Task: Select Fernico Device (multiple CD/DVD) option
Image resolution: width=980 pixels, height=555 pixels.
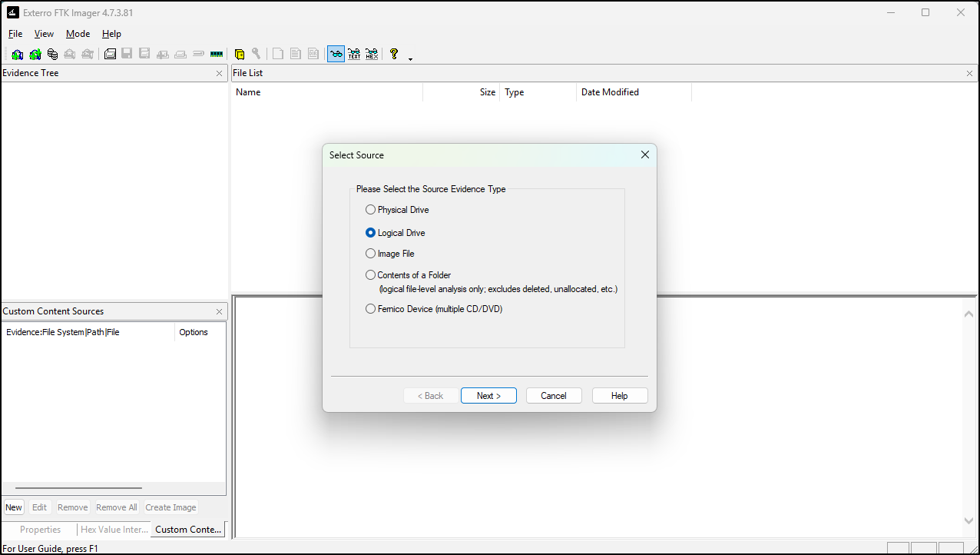Action: point(371,309)
